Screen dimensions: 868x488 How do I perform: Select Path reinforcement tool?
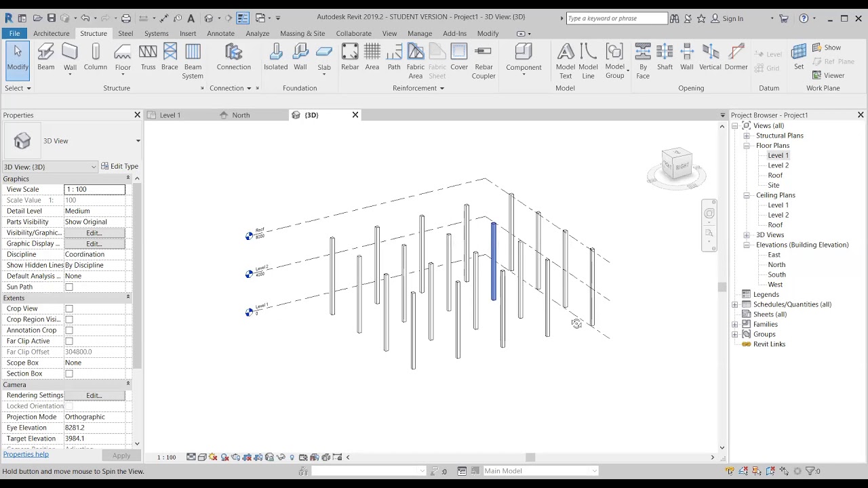pyautogui.click(x=394, y=58)
